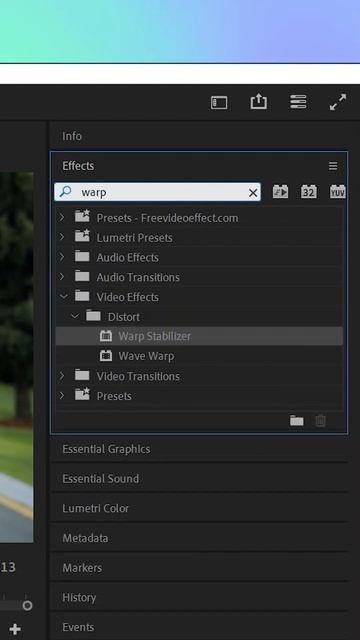Click the magnifier icon in search box
The width and height of the screenshot is (360, 640).
(65, 191)
